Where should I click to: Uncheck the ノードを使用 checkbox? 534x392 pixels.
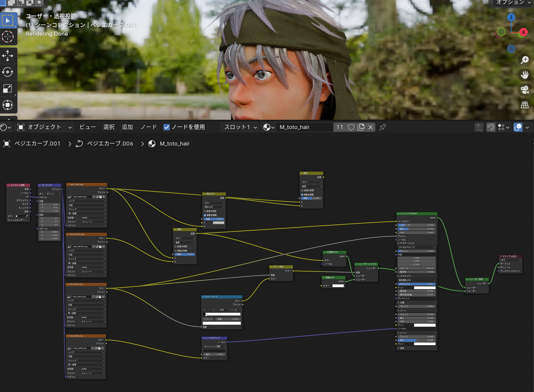(x=167, y=127)
